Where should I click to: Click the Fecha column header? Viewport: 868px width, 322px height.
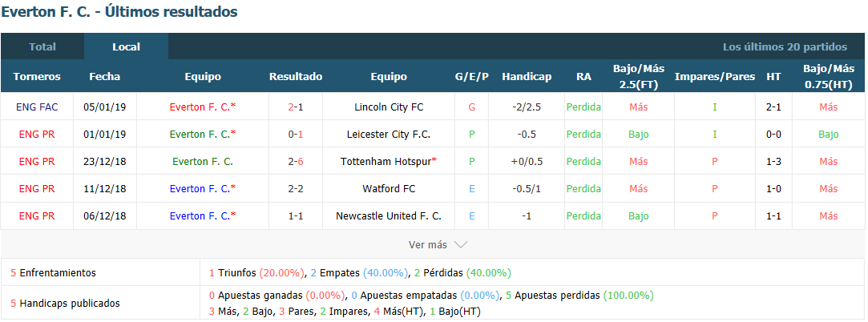105,76
